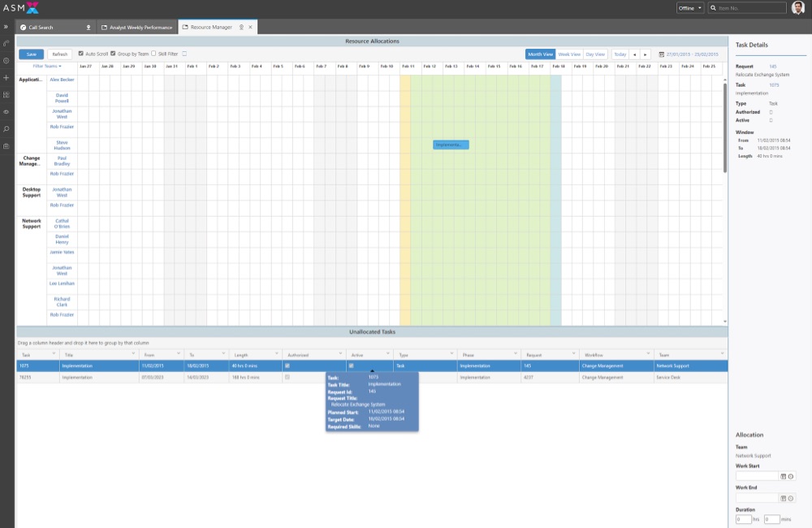Click the Save button

point(31,54)
